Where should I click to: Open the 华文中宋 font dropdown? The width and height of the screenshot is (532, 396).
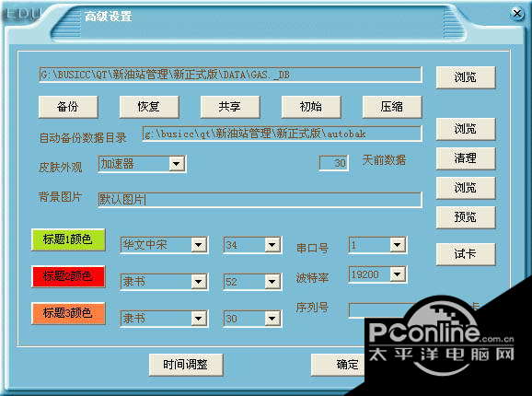click(199, 245)
